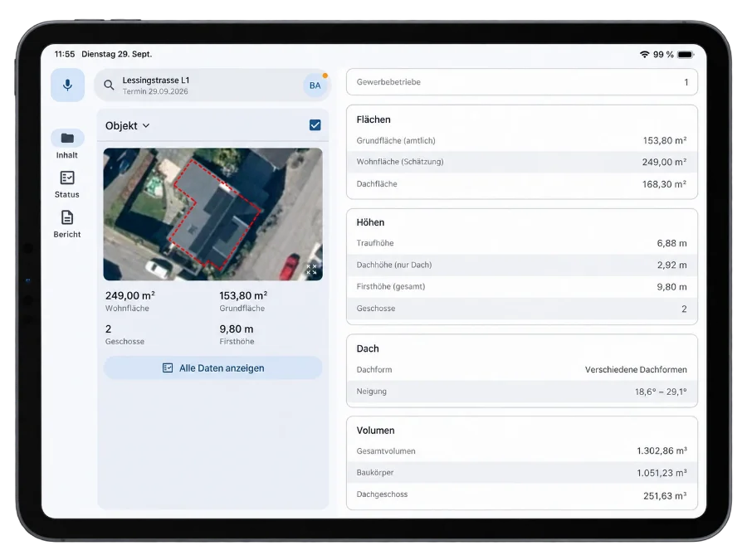The width and height of the screenshot is (747, 560).
Task: Click the 11:55 clock in status bar
Action: [64, 54]
